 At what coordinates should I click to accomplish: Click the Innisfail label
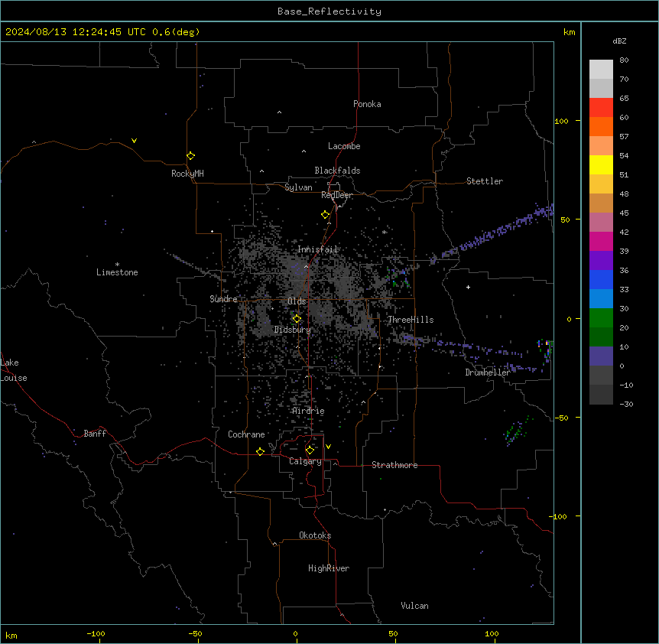tap(318, 249)
